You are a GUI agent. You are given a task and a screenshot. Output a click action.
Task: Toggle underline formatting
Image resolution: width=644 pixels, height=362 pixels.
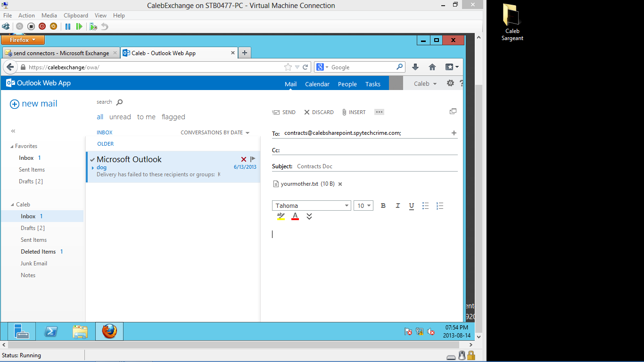(412, 206)
